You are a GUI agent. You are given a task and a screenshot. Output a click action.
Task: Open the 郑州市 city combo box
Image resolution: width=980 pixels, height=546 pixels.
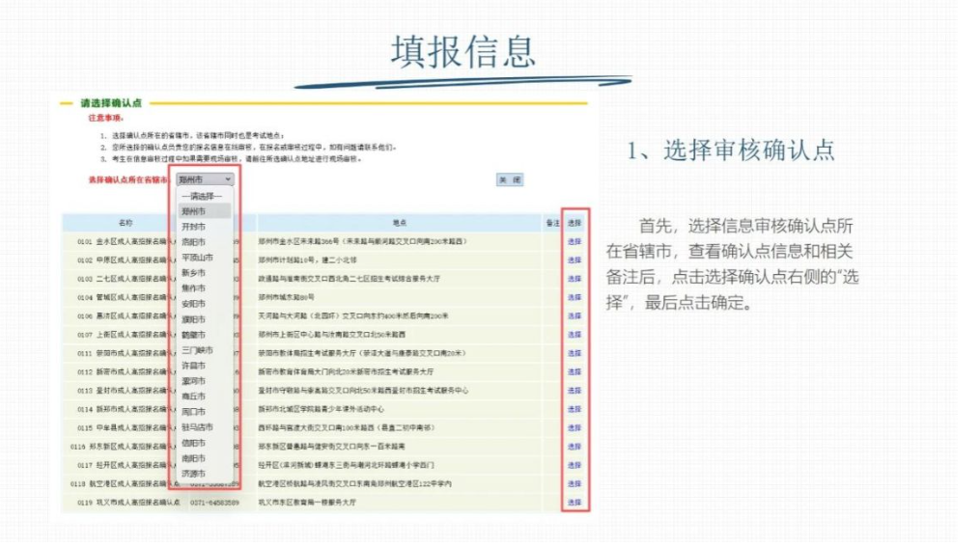click(x=205, y=179)
